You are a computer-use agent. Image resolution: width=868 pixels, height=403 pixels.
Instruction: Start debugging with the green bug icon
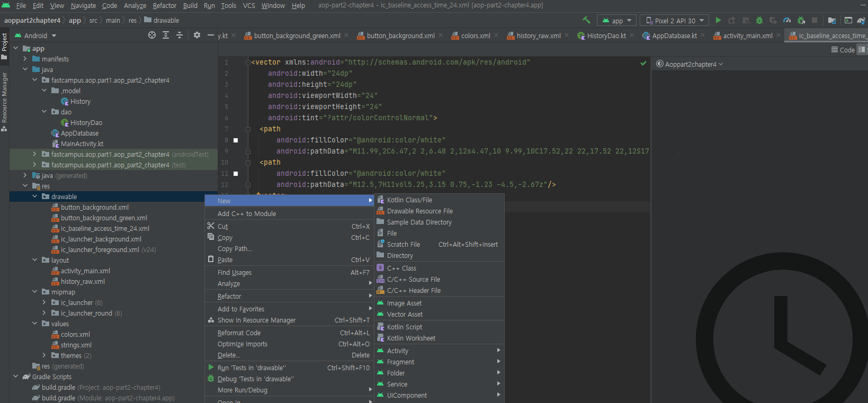point(759,20)
